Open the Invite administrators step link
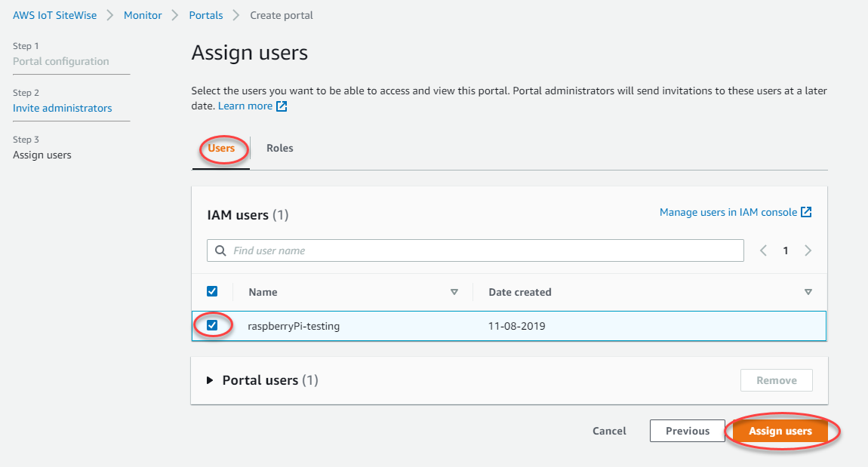868x467 pixels. tap(62, 108)
